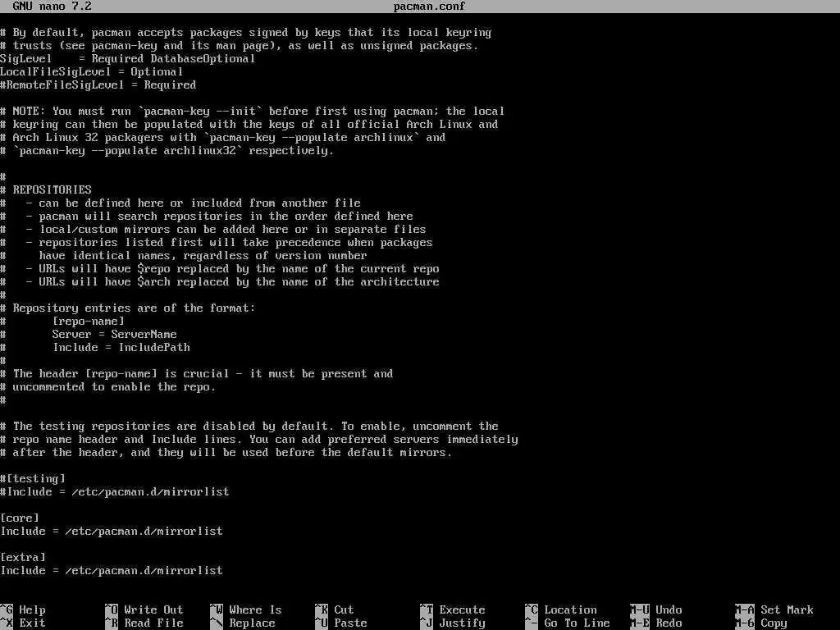
Task: Click the Include line under [core]
Action: (x=112, y=532)
